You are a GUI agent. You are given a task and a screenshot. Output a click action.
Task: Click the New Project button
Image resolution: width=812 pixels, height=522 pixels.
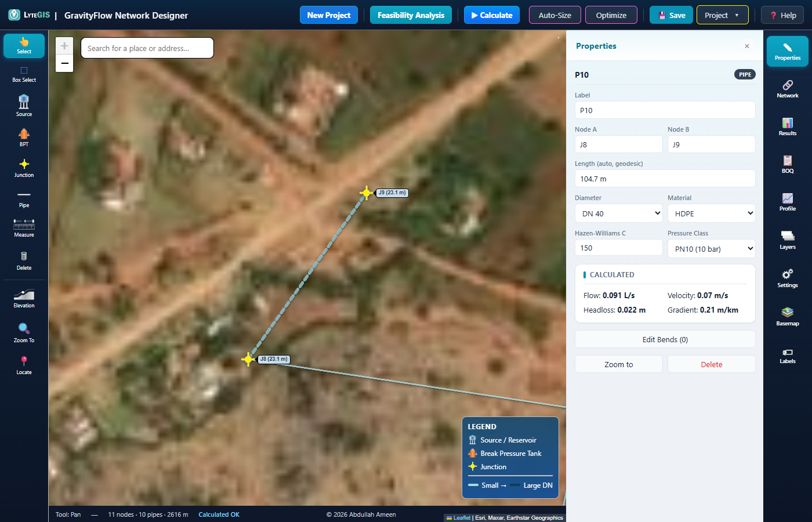(x=329, y=15)
